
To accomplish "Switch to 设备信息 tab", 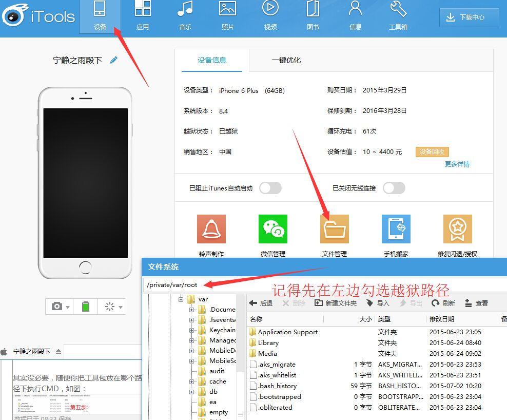I will click(212, 60).
